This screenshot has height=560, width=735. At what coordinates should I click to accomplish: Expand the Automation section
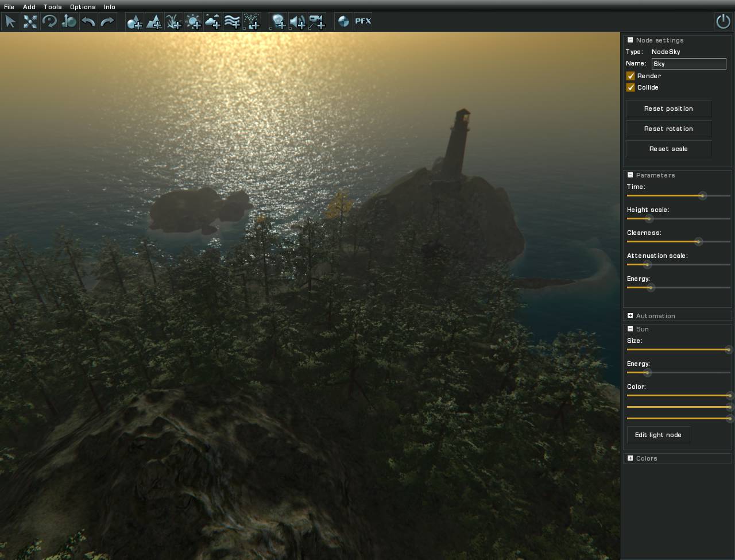point(630,316)
